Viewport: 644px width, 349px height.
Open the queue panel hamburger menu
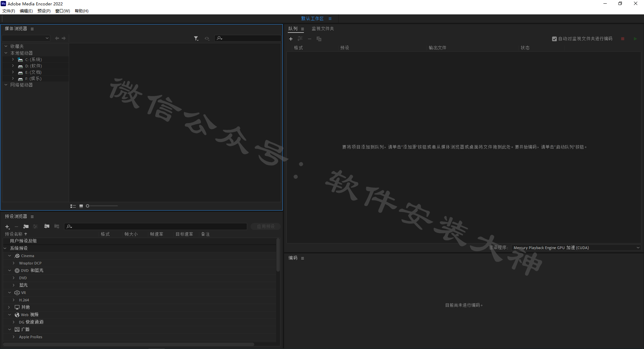point(303,29)
